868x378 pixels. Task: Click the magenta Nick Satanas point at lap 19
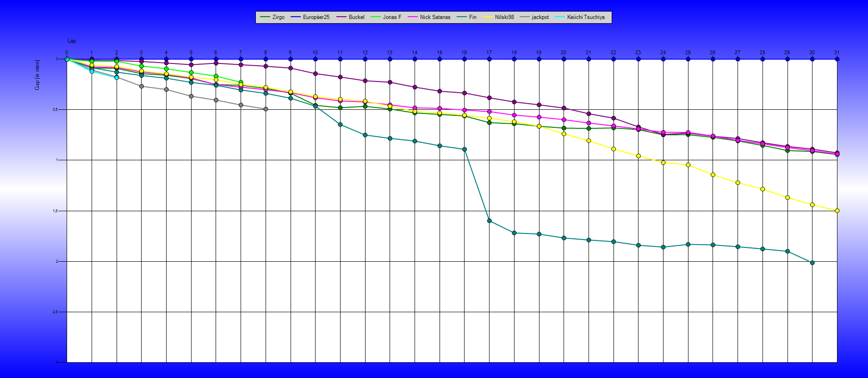click(x=539, y=117)
